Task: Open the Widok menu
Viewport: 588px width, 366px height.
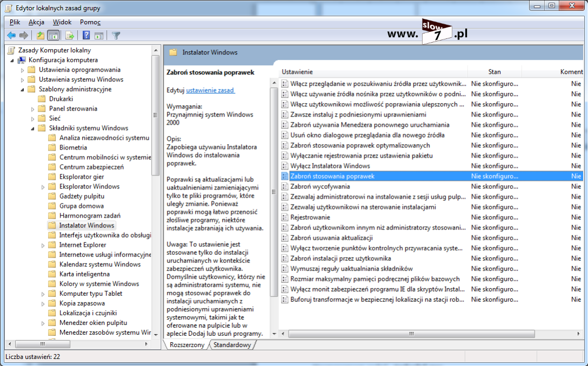Action: (x=62, y=22)
